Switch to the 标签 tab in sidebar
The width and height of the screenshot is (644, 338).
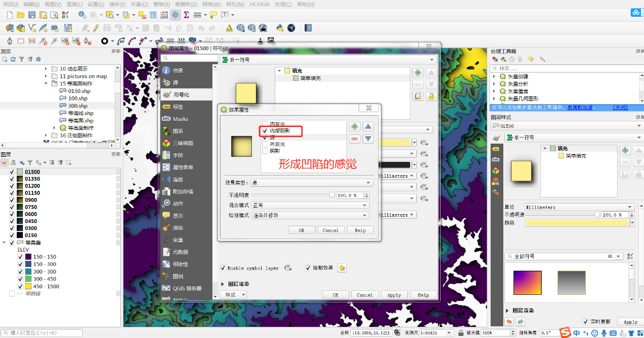click(178, 107)
